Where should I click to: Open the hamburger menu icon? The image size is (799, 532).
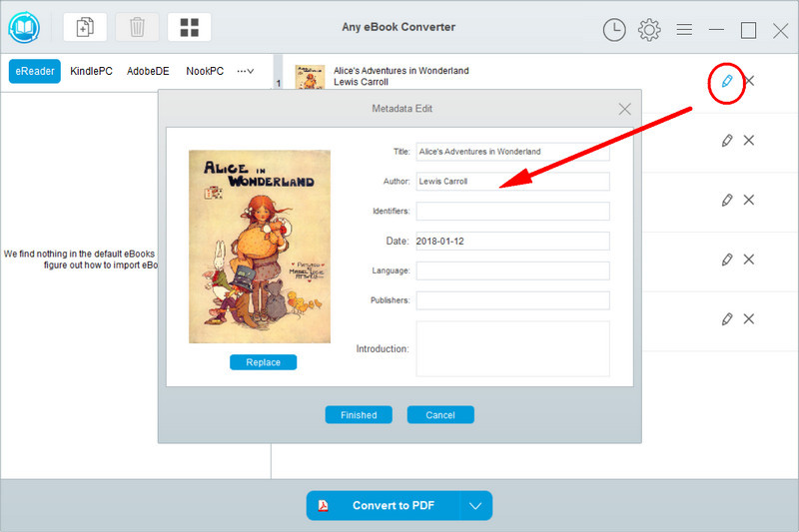point(684,30)
